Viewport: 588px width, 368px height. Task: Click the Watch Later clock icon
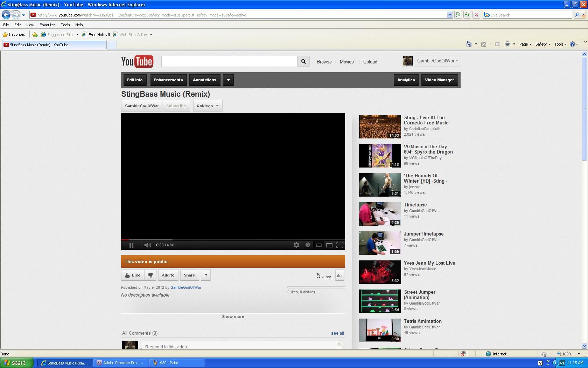click(308, 245)
